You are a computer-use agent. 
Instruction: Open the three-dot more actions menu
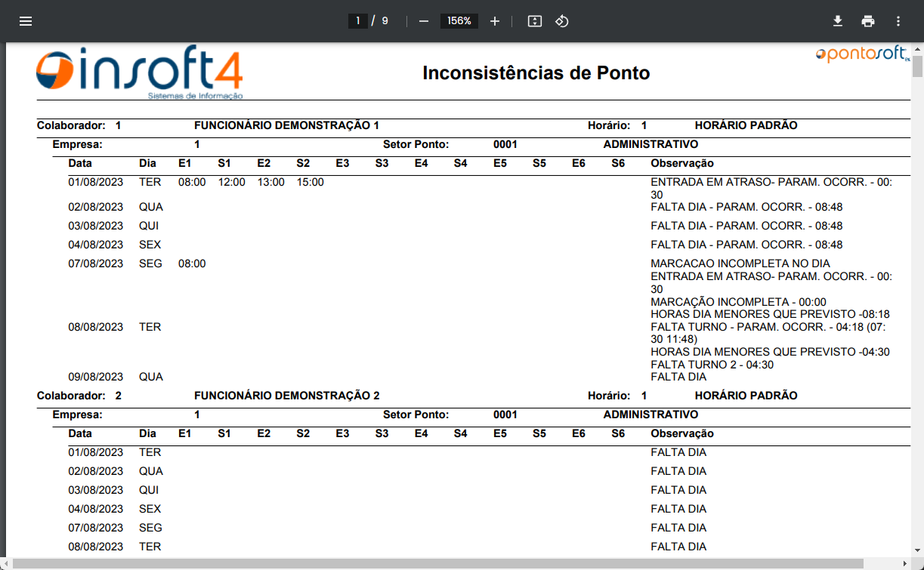898,21
